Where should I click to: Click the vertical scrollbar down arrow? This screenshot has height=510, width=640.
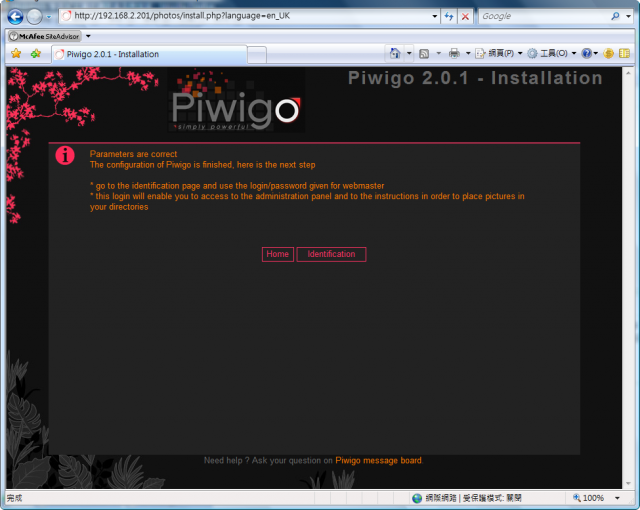[x=628, y=483]
